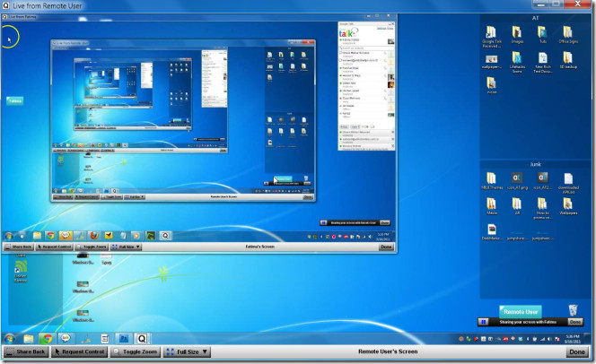Open the Media folder in the Junk fence
The width and height of the screenshot is (596, 364).
click(x=492, y=206)
